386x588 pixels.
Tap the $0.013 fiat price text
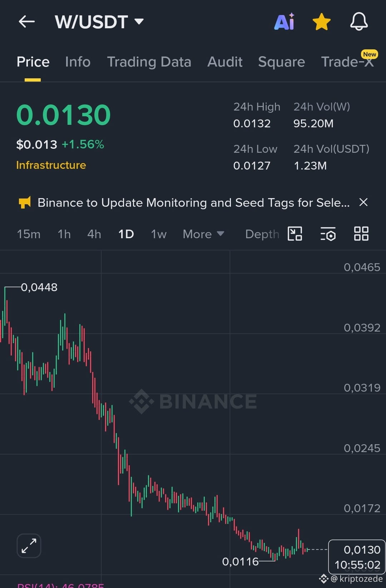point(37,144)
